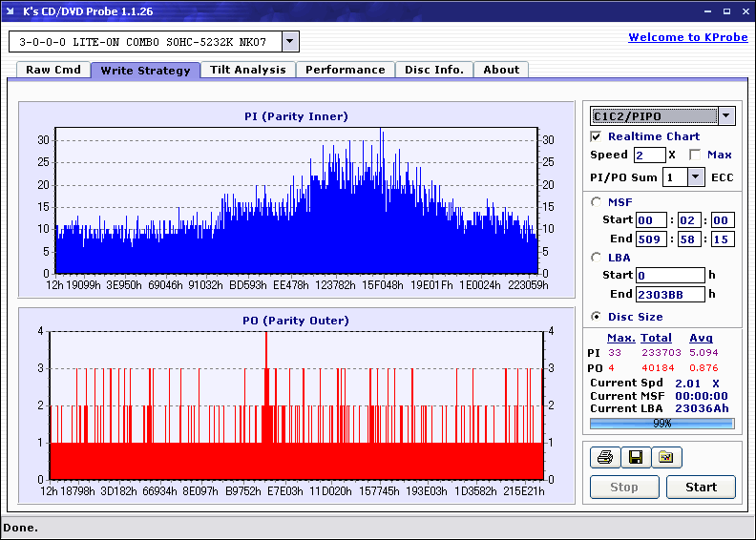Open the Disc Info. tab

434,70
